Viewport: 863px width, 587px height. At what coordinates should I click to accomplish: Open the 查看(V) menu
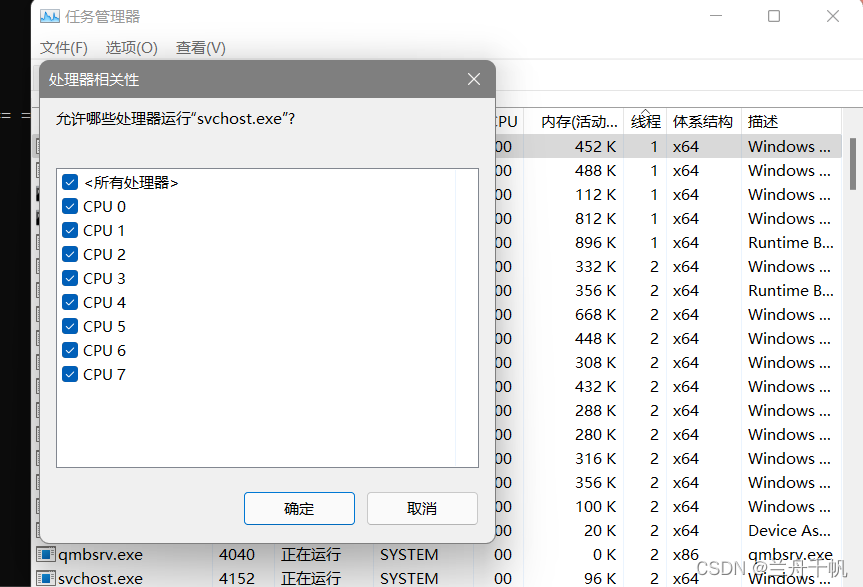click(201, 48)
